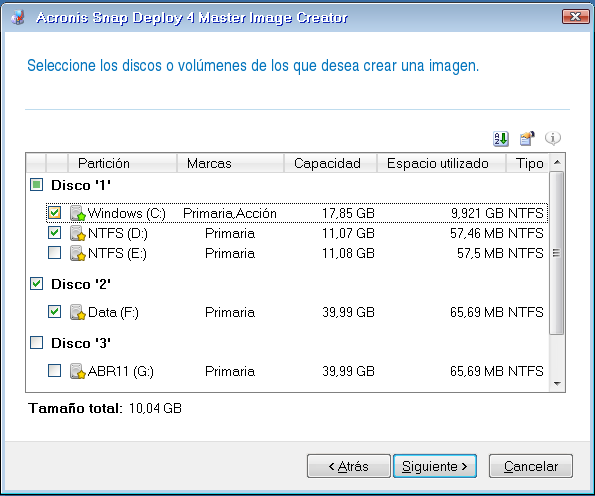
Task: Sort by the Capacidad column header
Action: tap(331, 163)
